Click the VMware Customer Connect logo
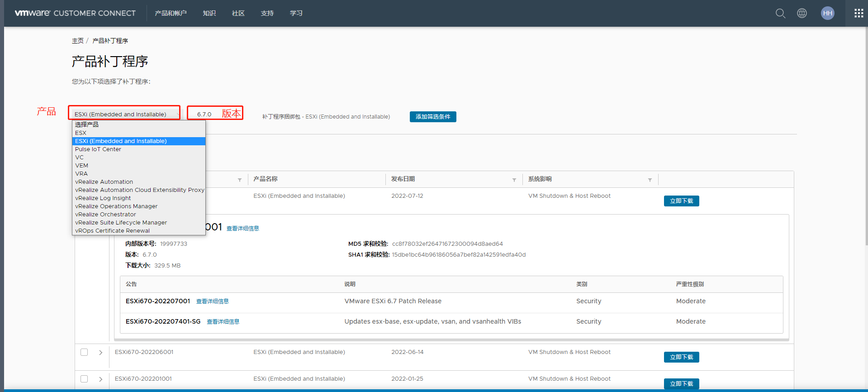The height and width of the screenshot is (392, 868). click(x=75, y=13)
